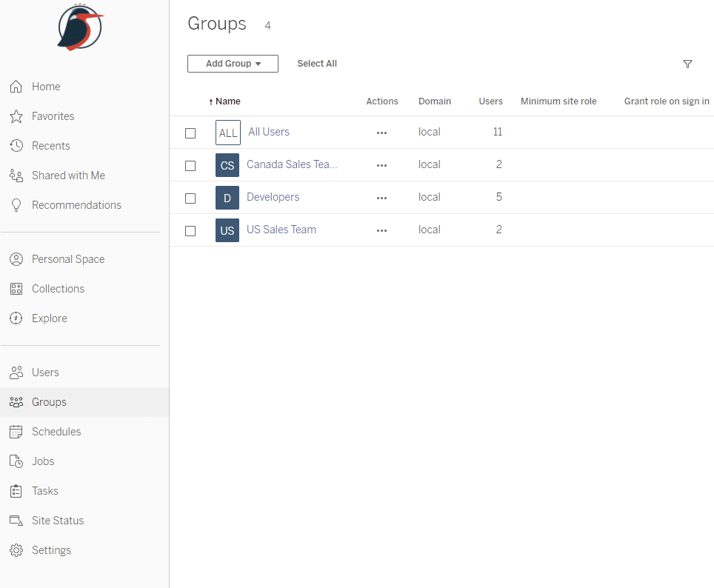
Task: Click the Home house icon
Action: (x=16, y=87)
